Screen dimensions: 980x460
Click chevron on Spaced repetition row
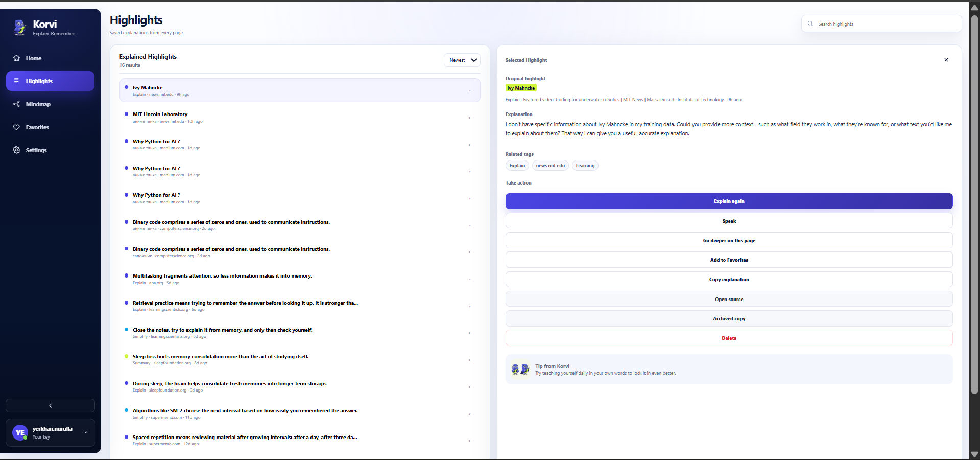(x=469, y=441)
